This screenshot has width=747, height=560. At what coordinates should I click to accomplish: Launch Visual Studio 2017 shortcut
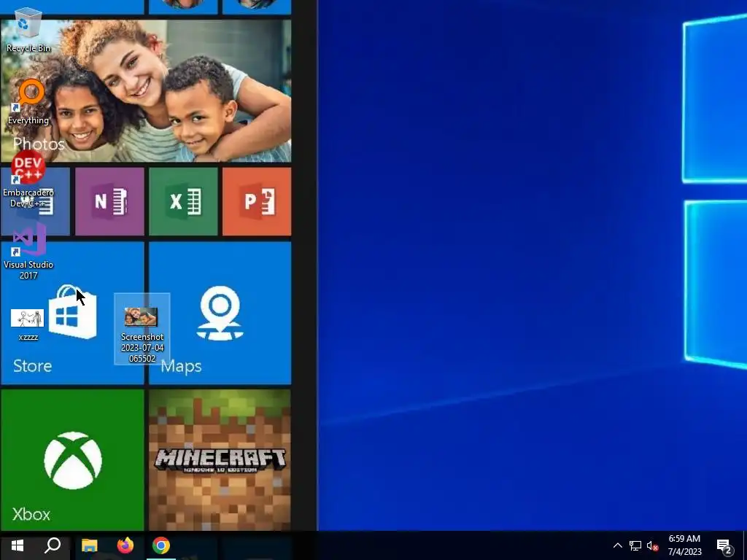28,252
